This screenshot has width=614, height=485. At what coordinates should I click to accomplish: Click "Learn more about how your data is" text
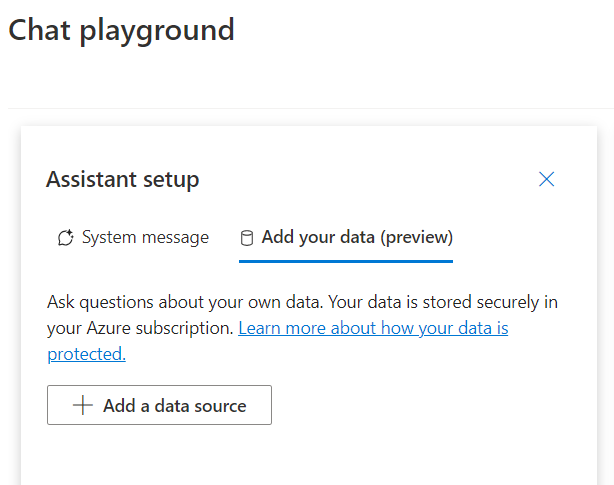(x=372, y=328)
